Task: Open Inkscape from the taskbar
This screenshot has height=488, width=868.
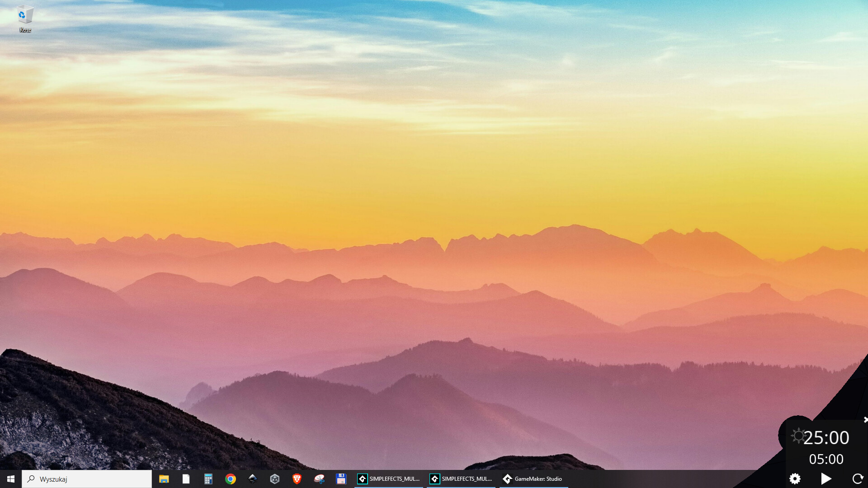Action: tap(252, 479)
